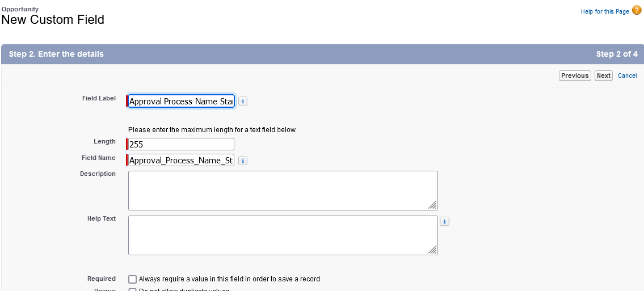Click the 'Step 2 of 4' indicator
This screenshot has width=644, height=291.
[x=617, y=54]
